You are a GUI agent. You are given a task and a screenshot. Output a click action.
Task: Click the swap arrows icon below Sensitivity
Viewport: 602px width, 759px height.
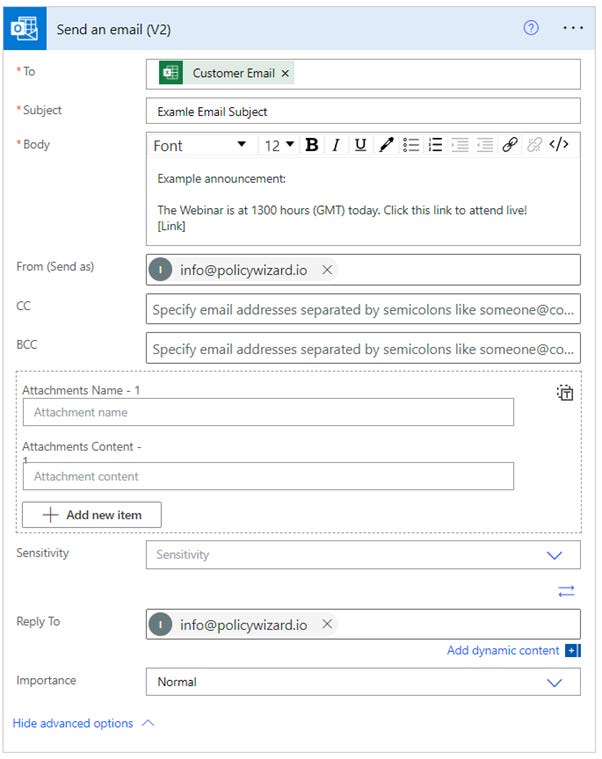click(x=568, y=592)
